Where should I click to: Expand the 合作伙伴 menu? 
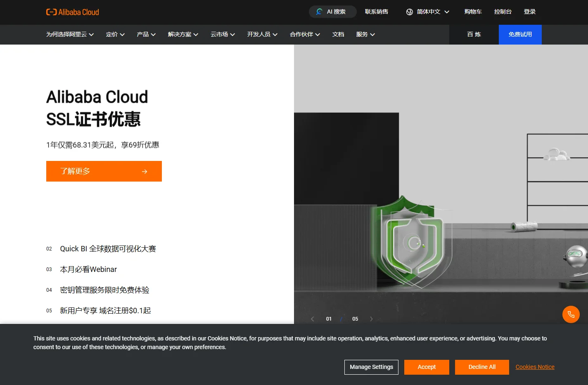[x=305, y=35]
